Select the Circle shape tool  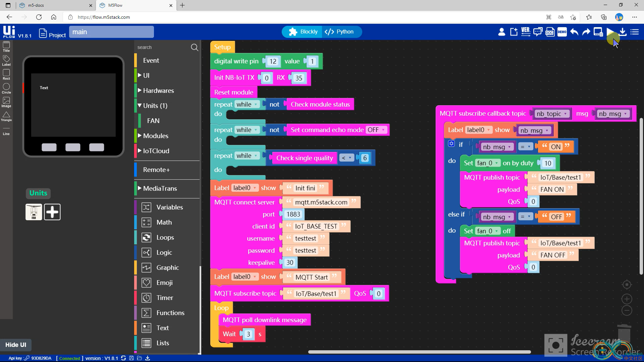(x=6, y=88)
